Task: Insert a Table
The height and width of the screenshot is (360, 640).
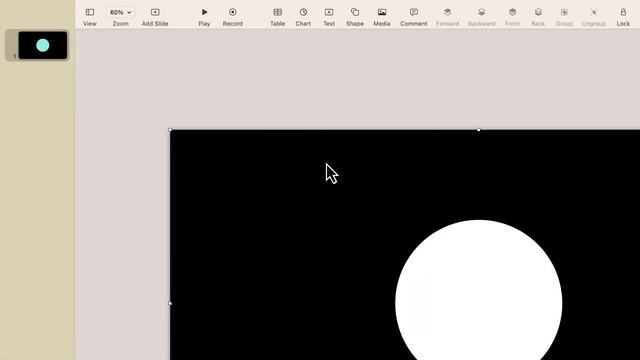Action: click(x=278, y=17)
